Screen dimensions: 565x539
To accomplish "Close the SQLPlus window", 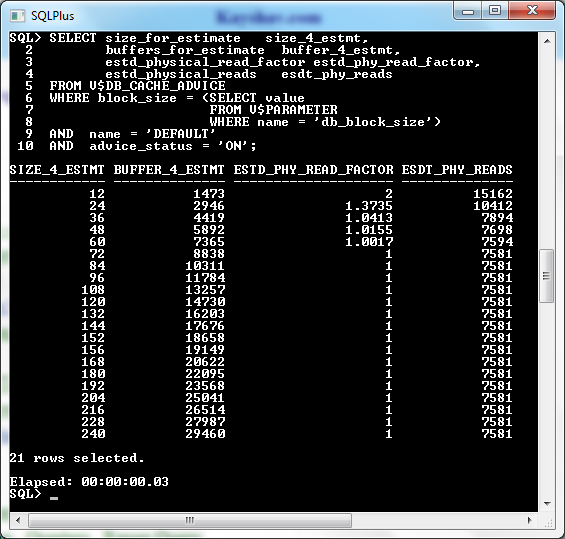I will click(x=532, y=11).
